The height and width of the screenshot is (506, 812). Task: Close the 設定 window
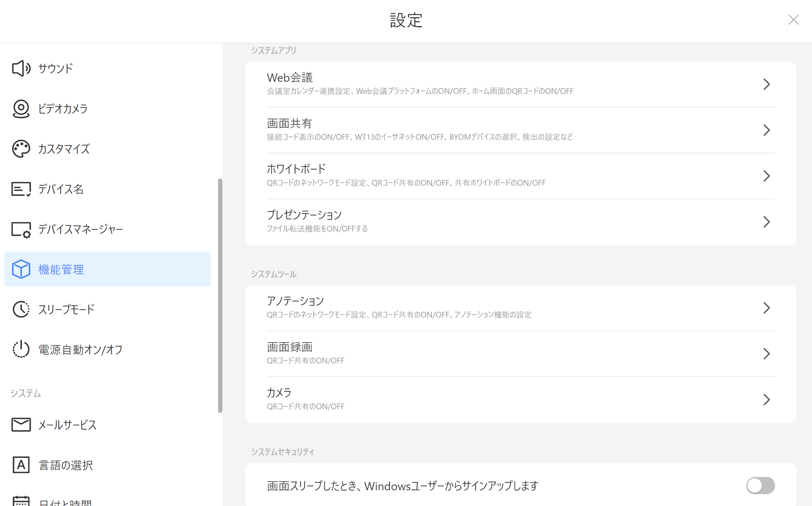click(x=793, y=20)
